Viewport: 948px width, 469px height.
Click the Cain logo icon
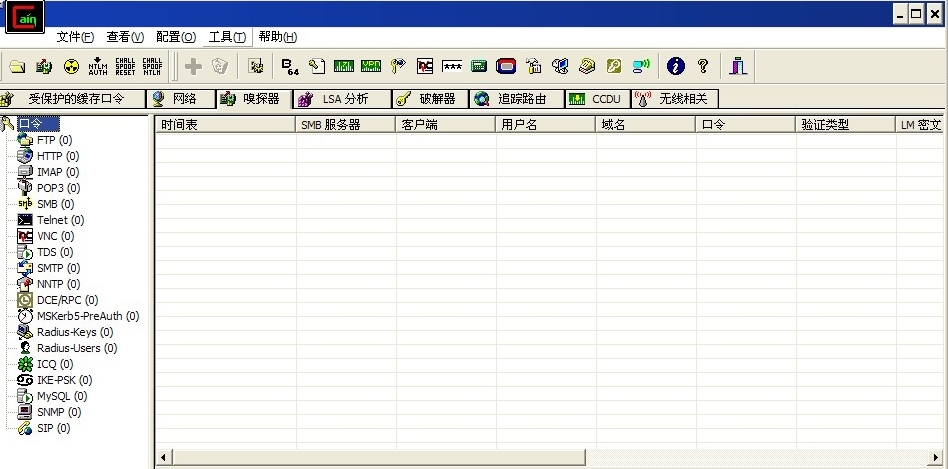25,17
